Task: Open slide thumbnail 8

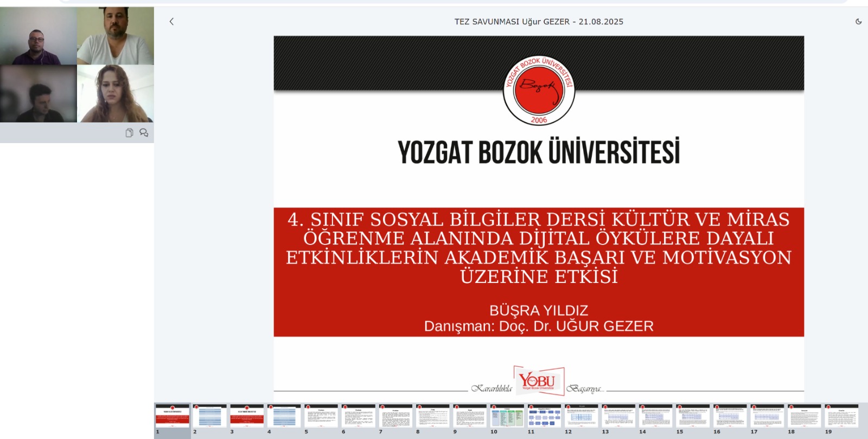Action: tap(432, 416)
